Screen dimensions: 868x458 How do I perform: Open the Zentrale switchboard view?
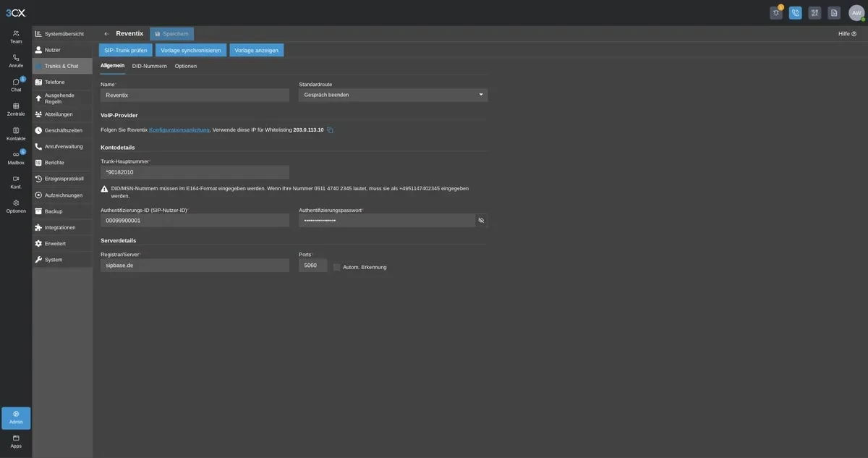16,109
